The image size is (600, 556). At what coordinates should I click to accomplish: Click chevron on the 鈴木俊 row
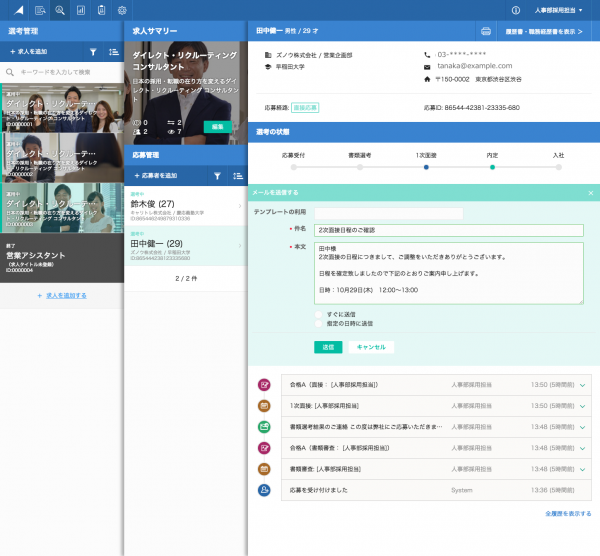[x=240, y=206]
